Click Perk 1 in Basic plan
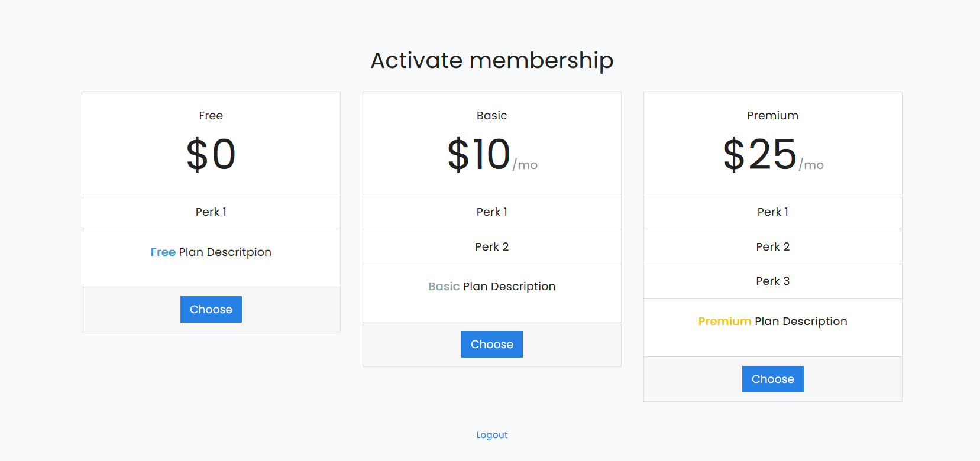Viewport: 980px width, 461px height. tap(492, 212)
